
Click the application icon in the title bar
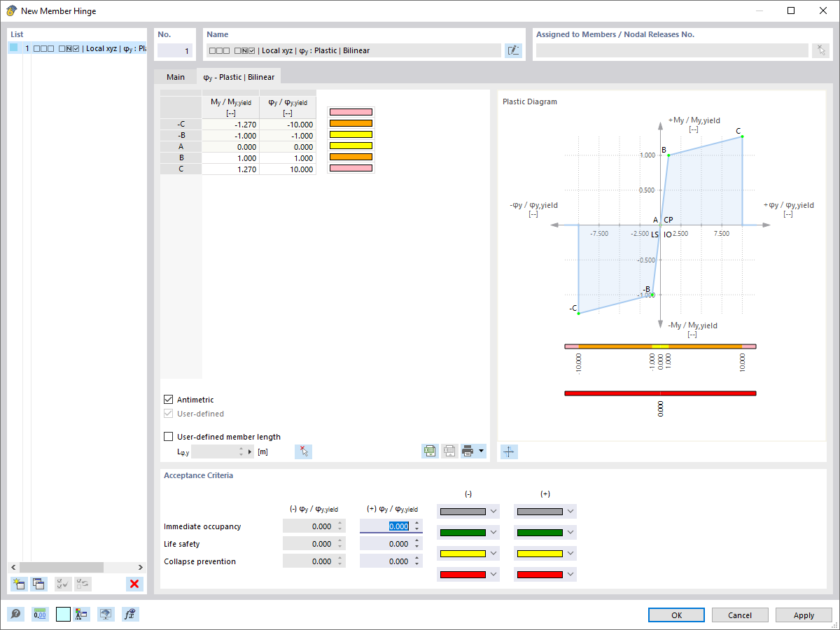click(11, 10)
